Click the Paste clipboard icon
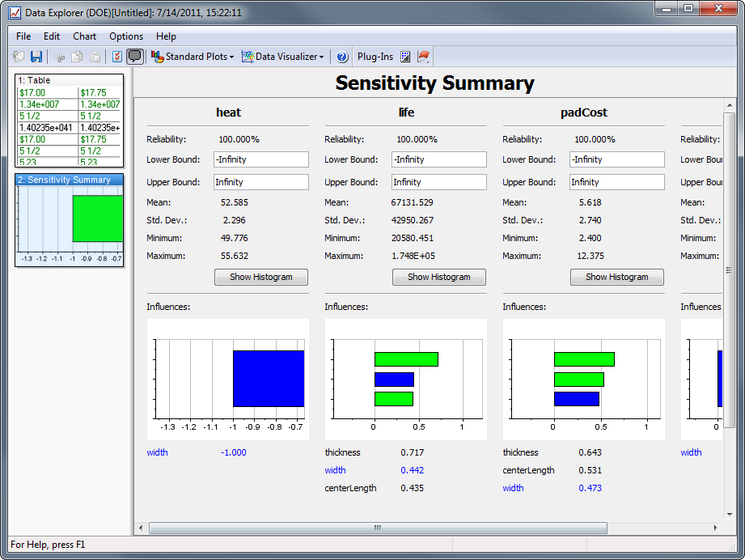The width and height of the screenshot is (745, 560). (95, 57)
